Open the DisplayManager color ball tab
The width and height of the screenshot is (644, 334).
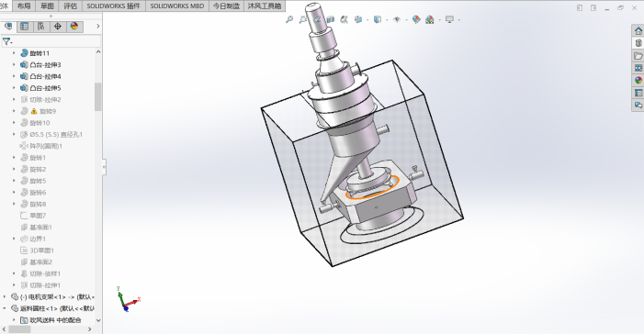(x=73, y=27)
